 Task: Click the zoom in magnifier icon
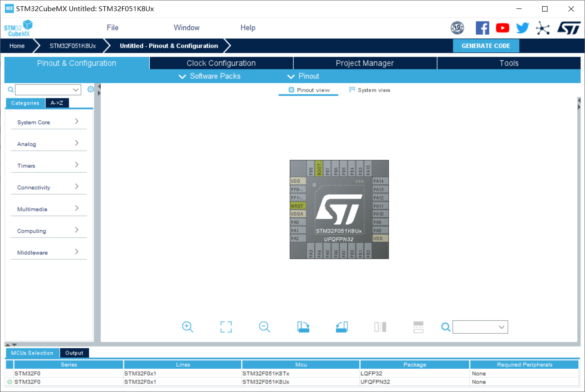pyautogui.click(x=188, y=327)
